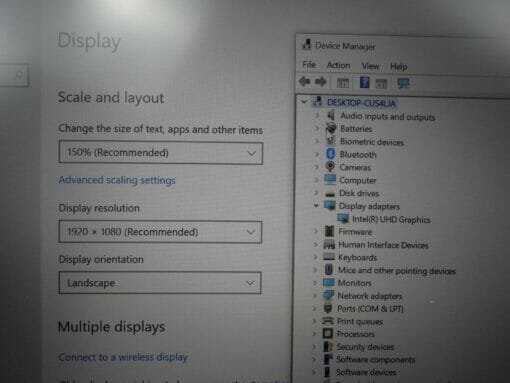Select the Biometric devices label
This screenshot has height=383, width=510.
click(x=372, y=142)
